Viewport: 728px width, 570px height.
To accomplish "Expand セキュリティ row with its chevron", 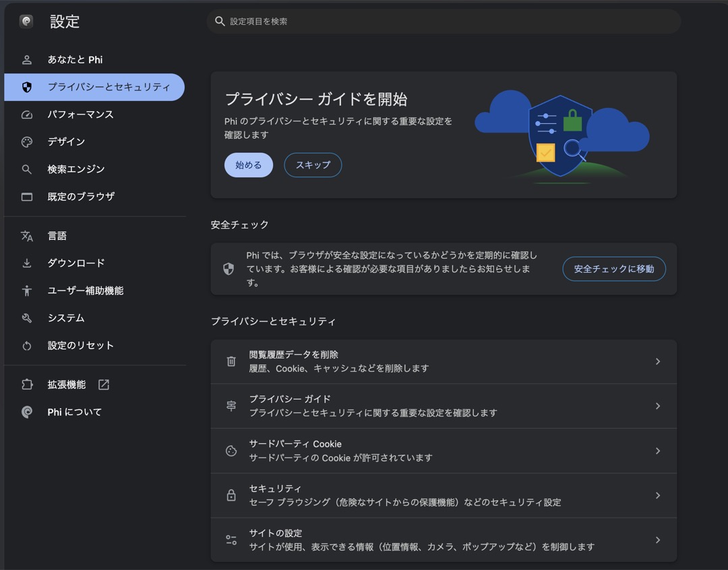I will pyautogui.click(x=658, y=495).
